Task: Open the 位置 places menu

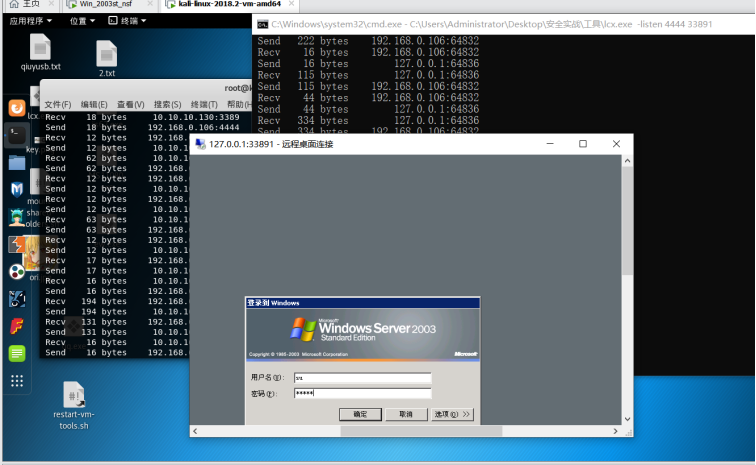Action: (x=82, y=21)
